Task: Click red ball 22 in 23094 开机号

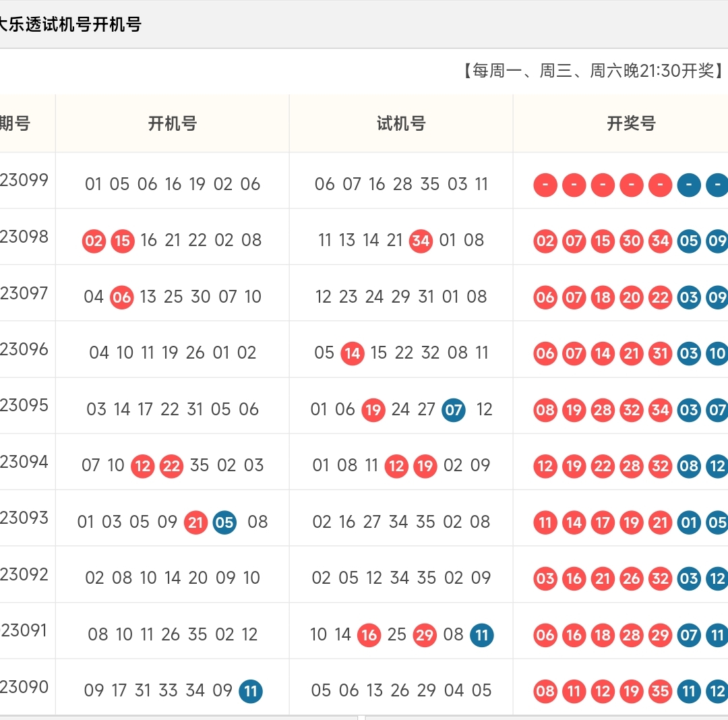Action: (171, 466)
